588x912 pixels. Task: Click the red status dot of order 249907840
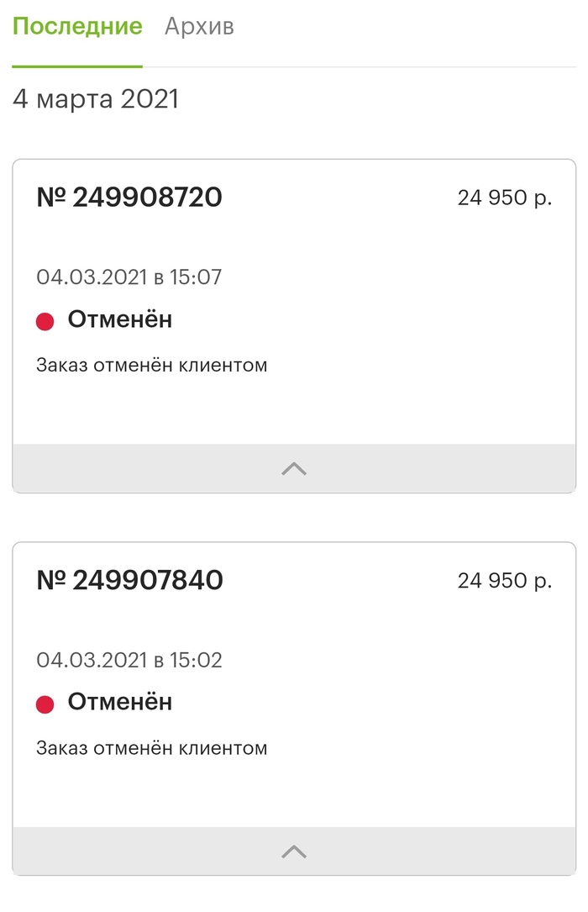45,704
